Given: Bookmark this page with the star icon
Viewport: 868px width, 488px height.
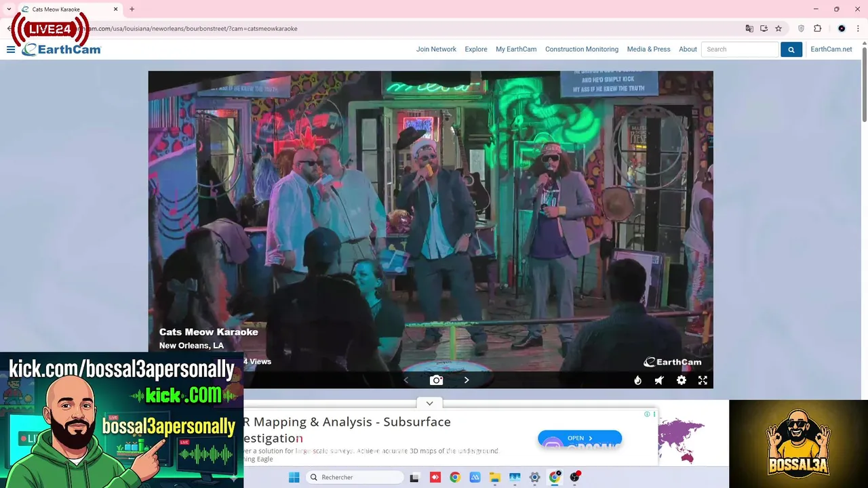Looking at the screenshot, I should (778, 28).
